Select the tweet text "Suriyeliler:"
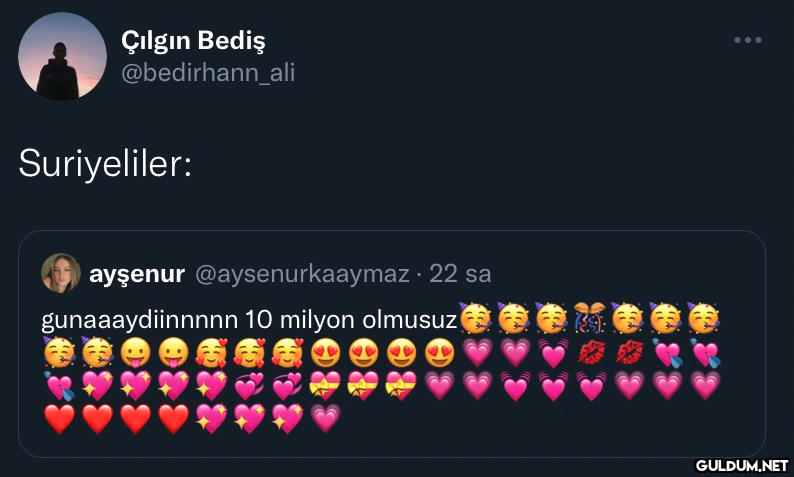Image resolution: width=794 pixels, height=477 pixels. click(x=105, y=162)
